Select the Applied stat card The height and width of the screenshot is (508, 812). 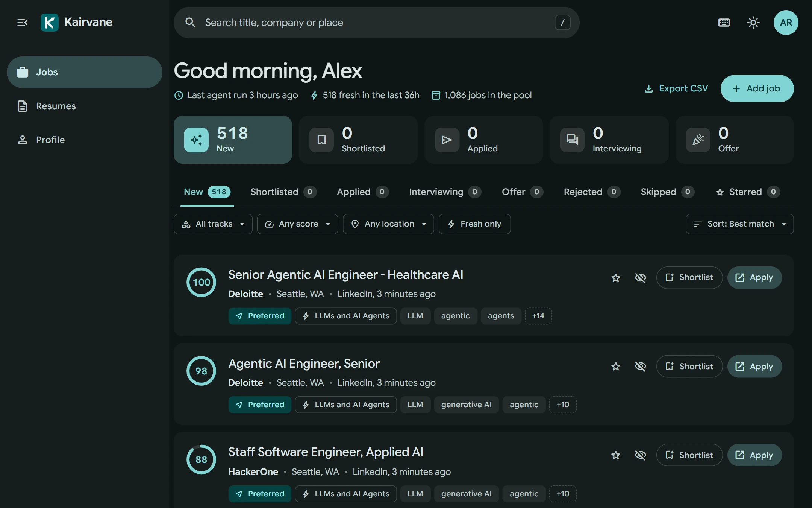point(483,140)
